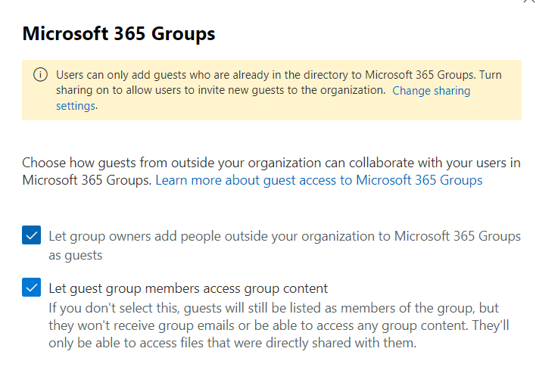Image resolution: width=536 pixels, height=392 pixels.
Task: Click the 'Microsoft 365 Groups' panel heading
Action: coord(119,34)
